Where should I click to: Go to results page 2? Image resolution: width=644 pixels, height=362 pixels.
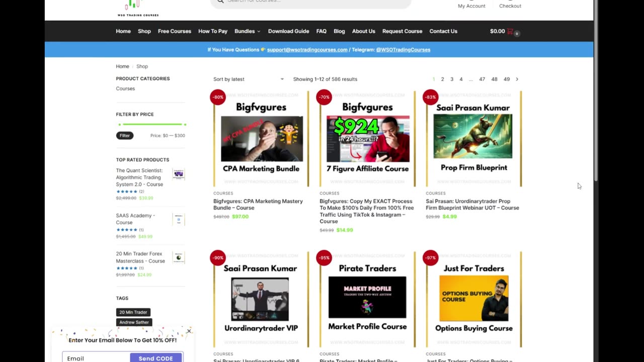(442, 79)
